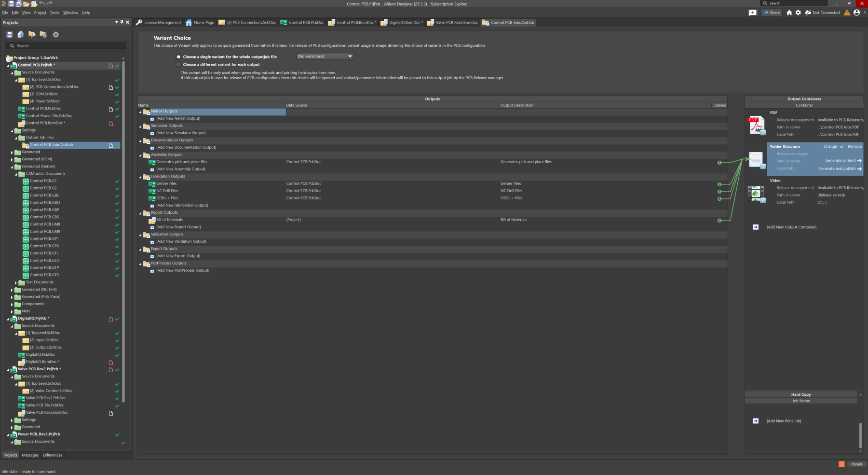Select single variant for whole outputjob radio
Screen dimensions: 868x475
179,57
